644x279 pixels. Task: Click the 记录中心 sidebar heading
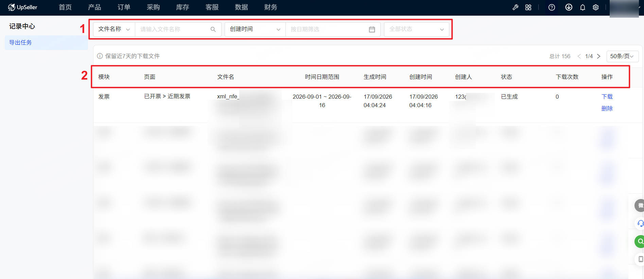pyautogui.click(x=22, y=26)
